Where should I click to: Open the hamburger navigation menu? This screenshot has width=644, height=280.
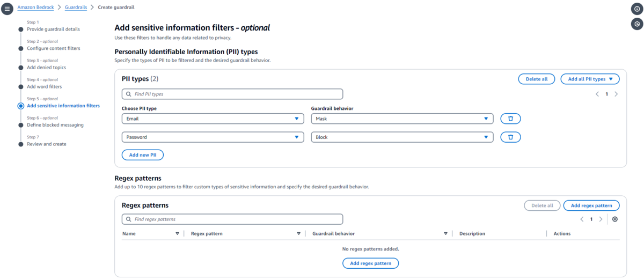(7, 9)
